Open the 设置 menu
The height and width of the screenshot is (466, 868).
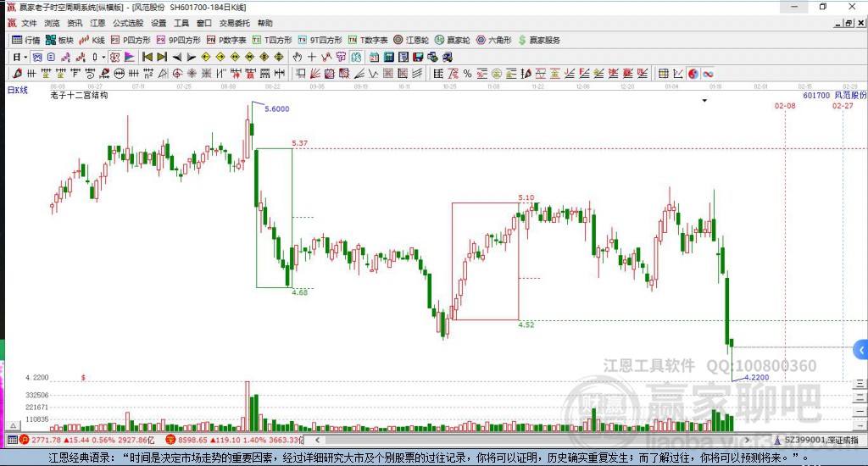click(x=159, y=23)
